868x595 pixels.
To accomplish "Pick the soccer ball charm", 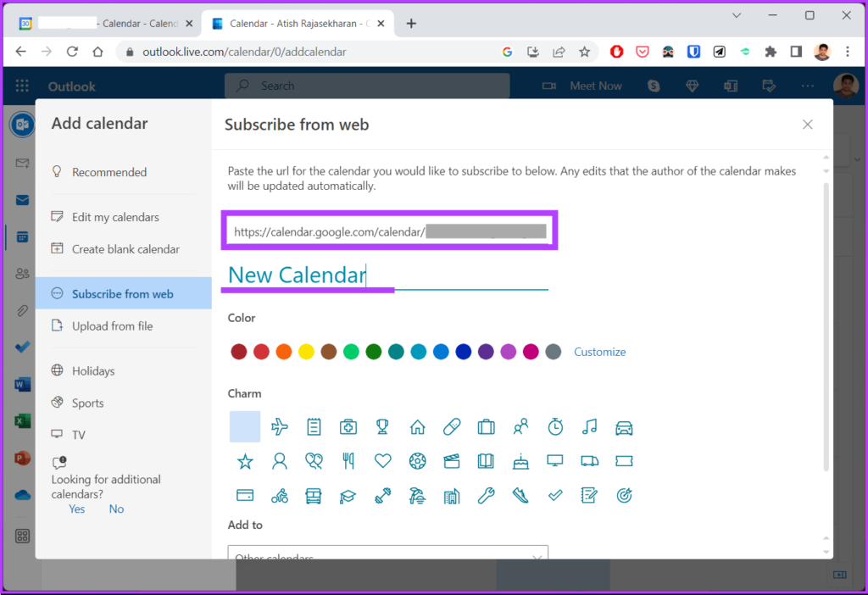I will [x=417, y=461].
